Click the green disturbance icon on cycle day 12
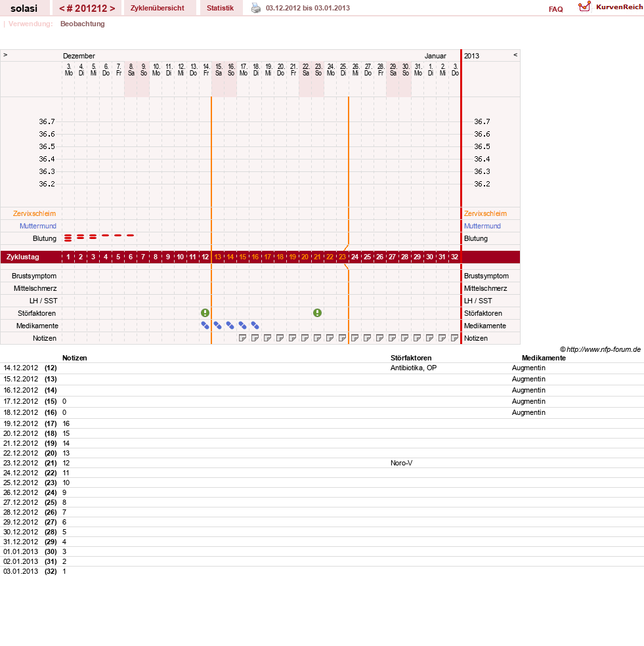 coord(205,312)
